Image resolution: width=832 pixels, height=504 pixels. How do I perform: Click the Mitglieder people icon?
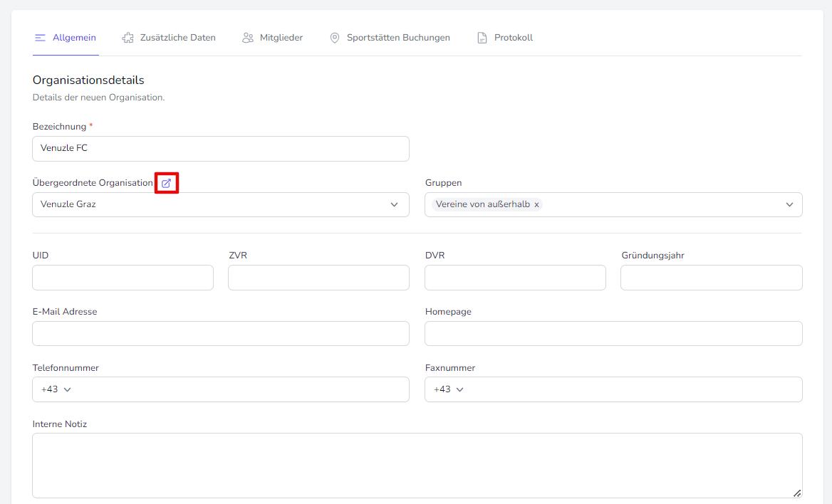248,38
